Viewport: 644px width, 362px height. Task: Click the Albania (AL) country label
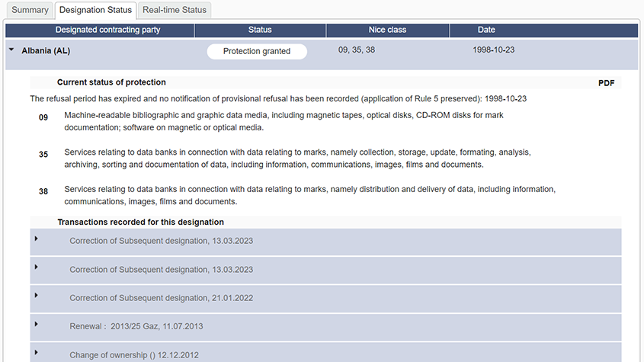click(46, 51)
